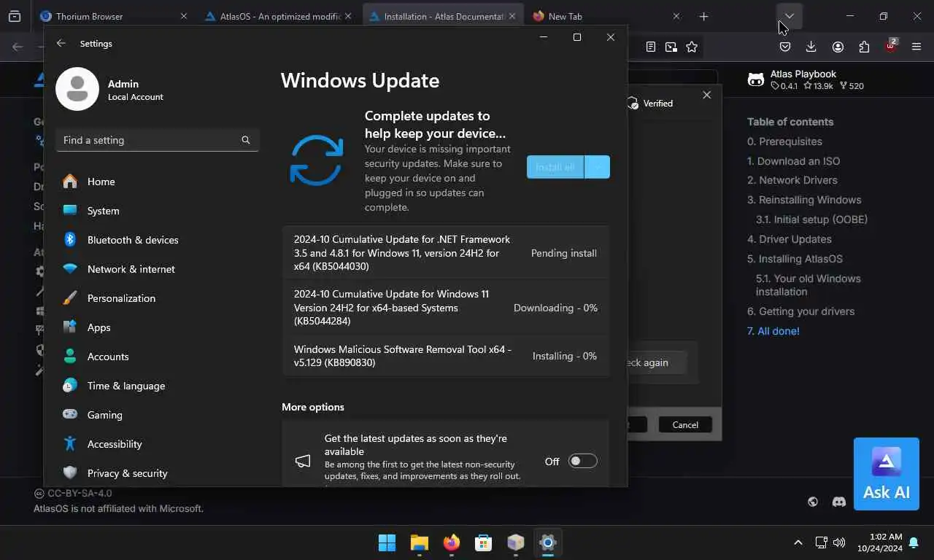Click the Find a setting search box
This screenshot has width=934, height=560.
(157, 140)
